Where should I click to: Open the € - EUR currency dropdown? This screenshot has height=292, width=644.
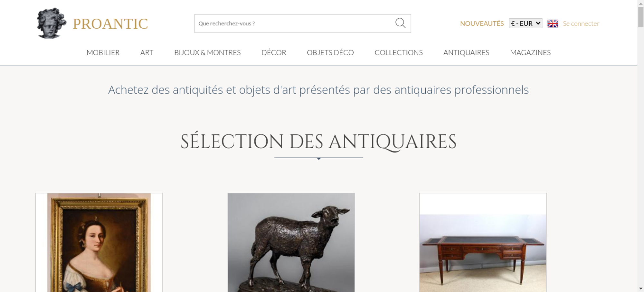click(526, 23)
